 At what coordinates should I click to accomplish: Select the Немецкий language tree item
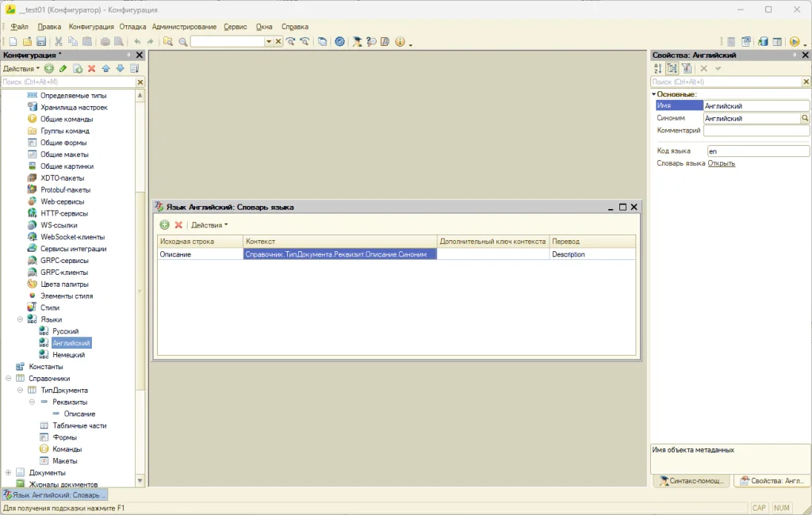click(68, 354)
